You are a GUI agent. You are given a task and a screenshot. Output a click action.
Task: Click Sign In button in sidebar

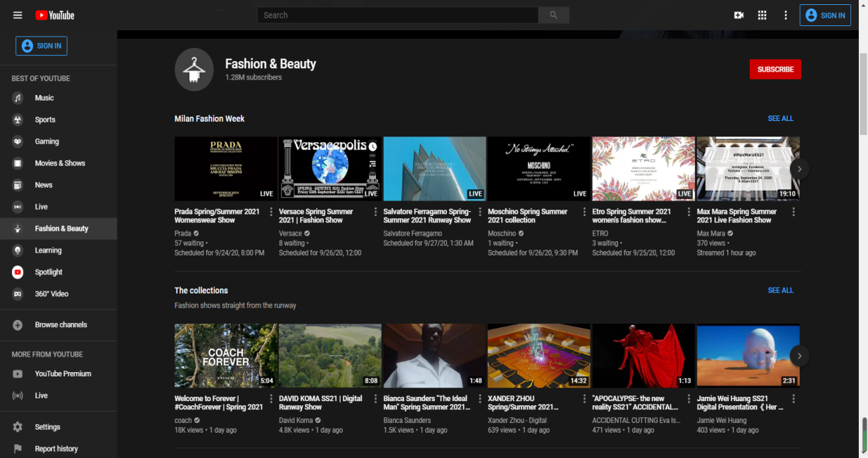pyautogui.click(x=42, y=46)
